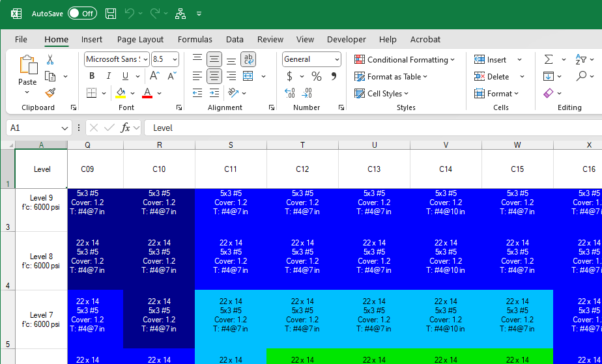Click the Save icon in title bar

[111, 13]
